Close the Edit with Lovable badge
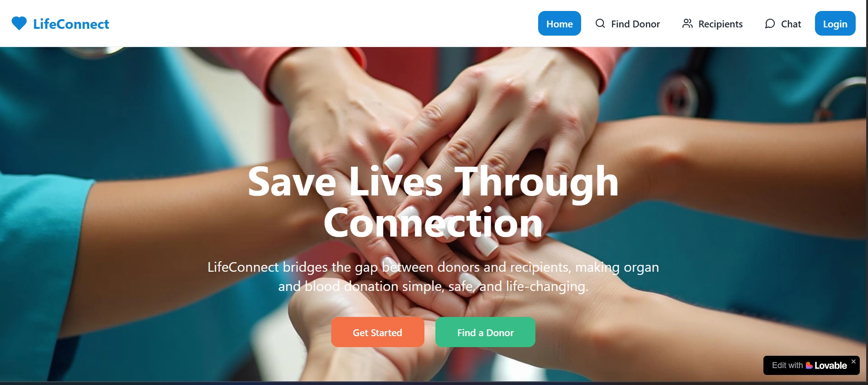The height and width of the screenshot is (385, 868). tap(853, 361)
